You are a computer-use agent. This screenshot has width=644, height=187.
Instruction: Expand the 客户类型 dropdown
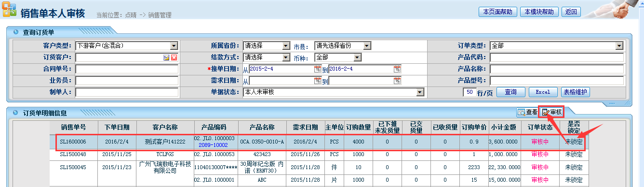pyautogui.click(x=174, y=46)
